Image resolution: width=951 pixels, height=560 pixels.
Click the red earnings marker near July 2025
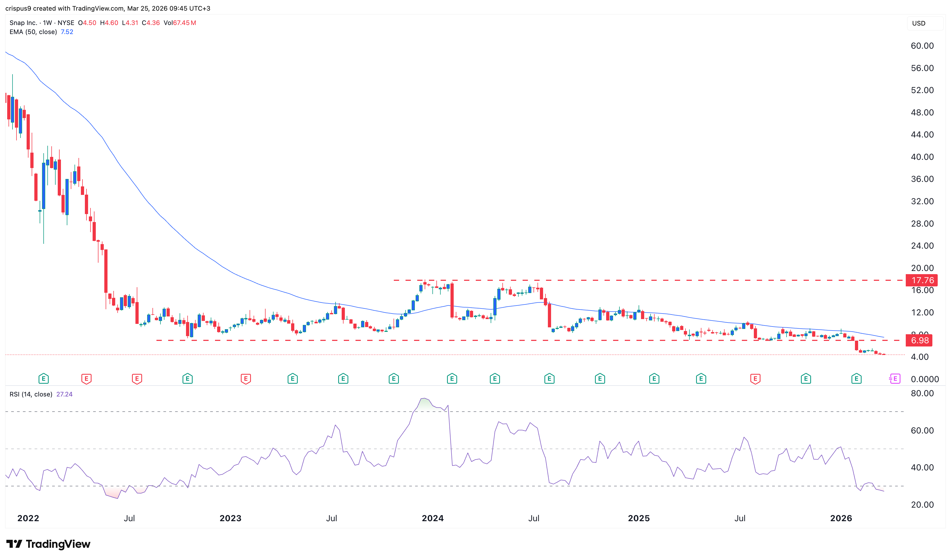coord(755,378)
